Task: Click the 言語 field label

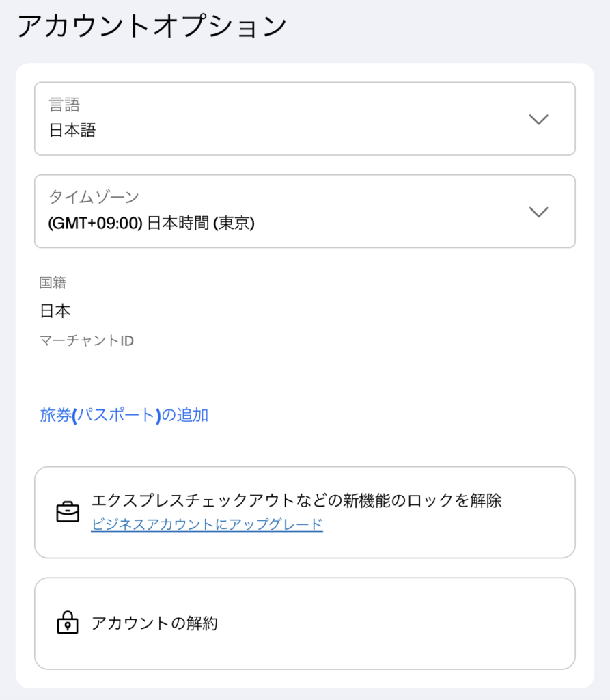Action: [x=64, y=105]
